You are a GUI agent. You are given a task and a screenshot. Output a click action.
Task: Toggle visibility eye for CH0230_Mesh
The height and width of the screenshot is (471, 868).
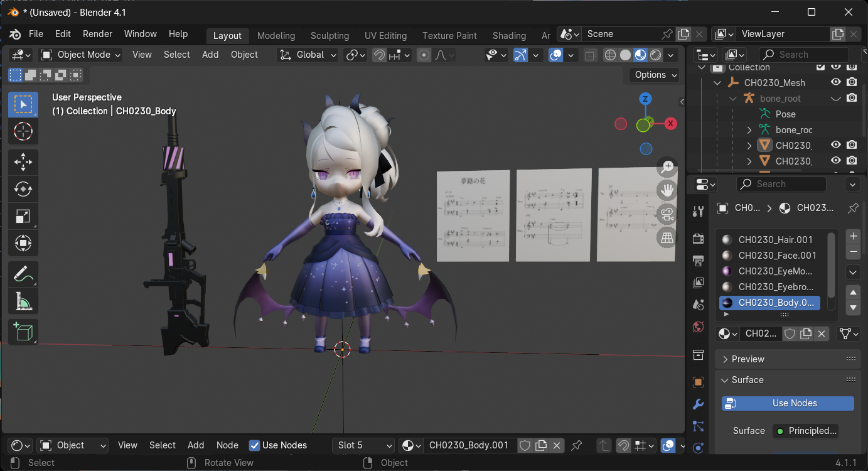836,82
